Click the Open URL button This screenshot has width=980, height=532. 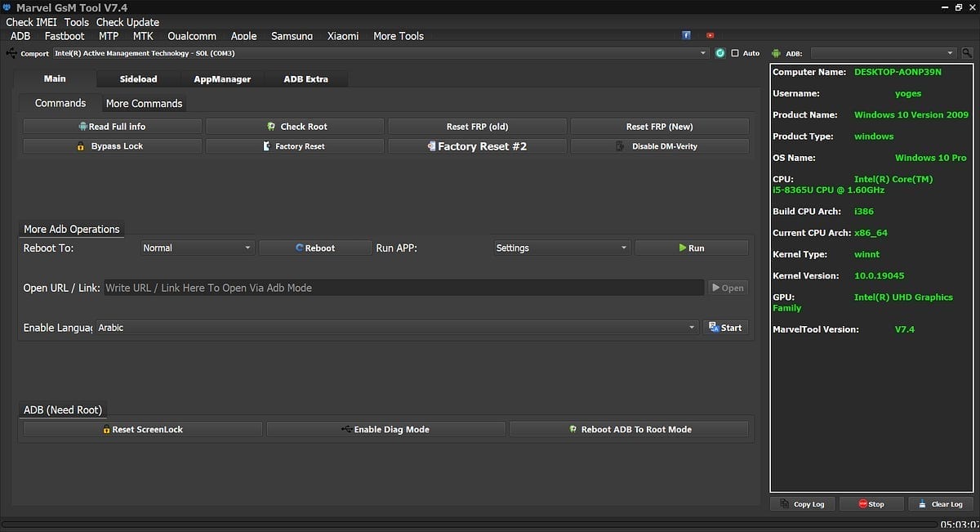728,288
